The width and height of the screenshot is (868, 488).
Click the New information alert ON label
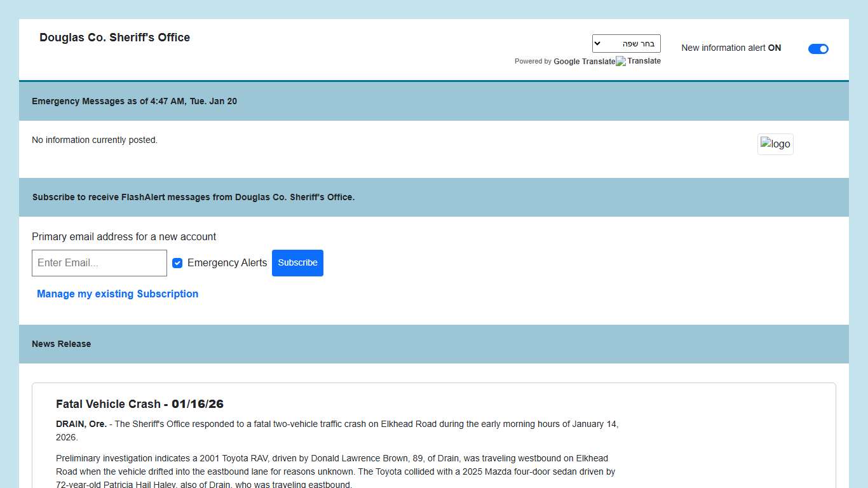731,48
